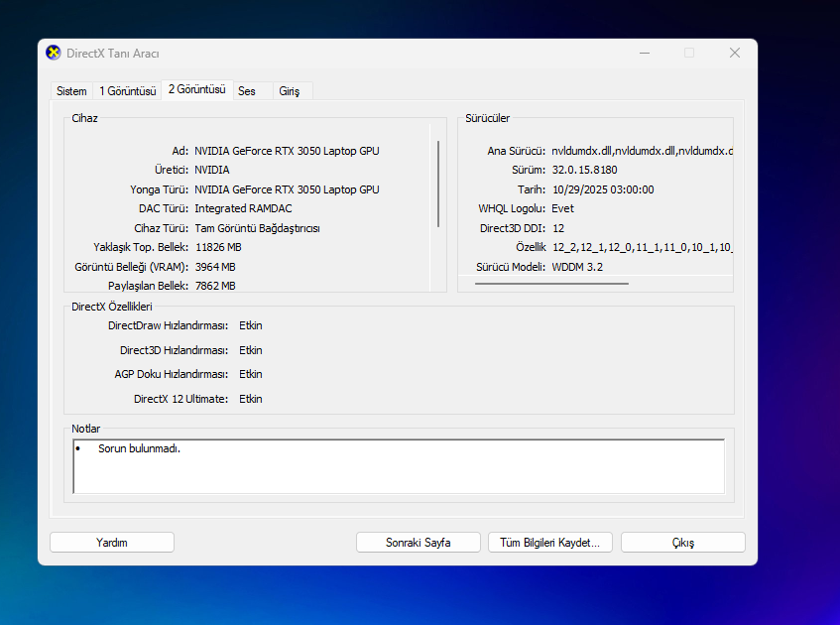Screen dimensions: 840x625
Task: Click the Sürücüler panel horizontal scrollbar
Action: coord(551,284)
